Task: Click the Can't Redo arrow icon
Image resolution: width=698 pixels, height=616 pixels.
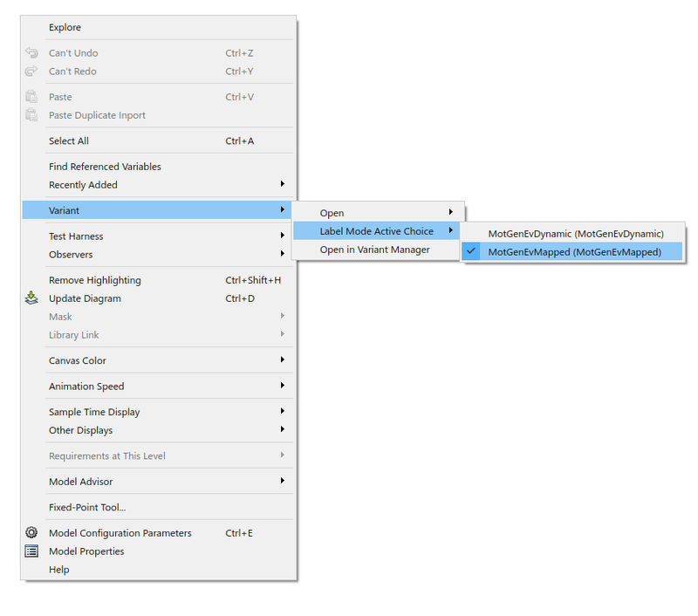Action: [31, 71]
